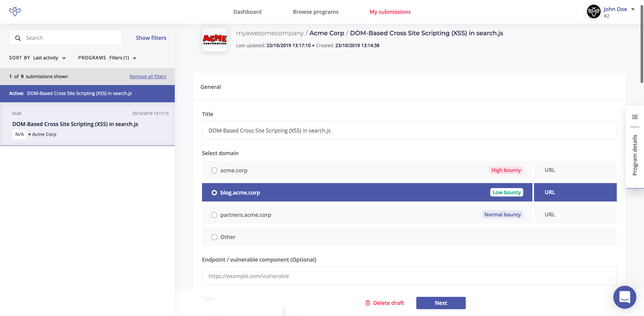
Task: Focus the Search submissions field
Action: 66,38
